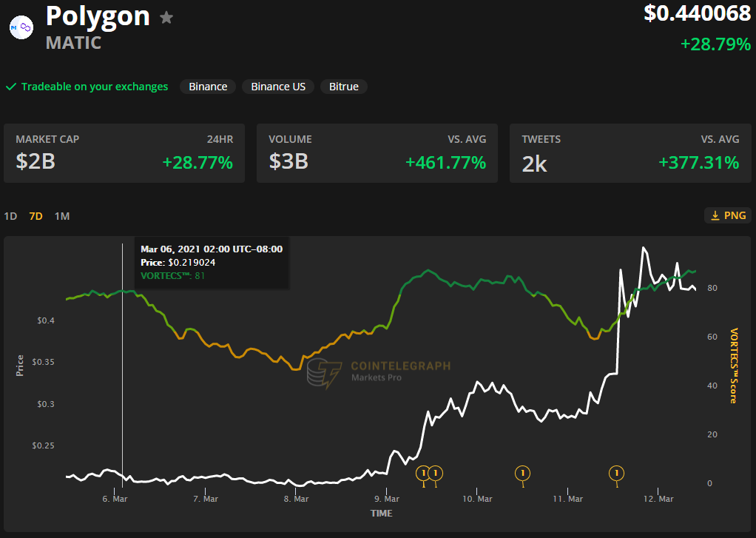Switch the chart to the 1M range
756x538 pixels.
click(x=62, y=216)
